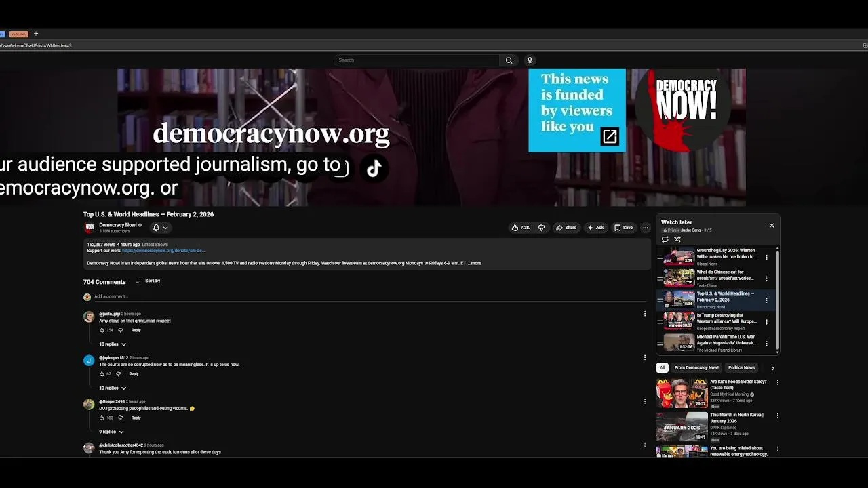The height and width of the screenshot is (488, 868).
Task: Open Democracy Now! channel avatar
Action: pyautogui.click(x=89, y=228)
